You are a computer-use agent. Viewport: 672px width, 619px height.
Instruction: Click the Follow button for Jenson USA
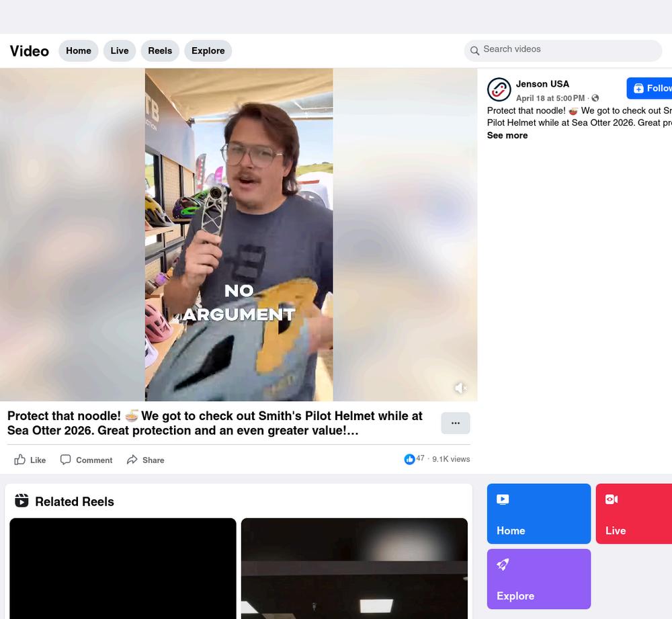(649, 88)
